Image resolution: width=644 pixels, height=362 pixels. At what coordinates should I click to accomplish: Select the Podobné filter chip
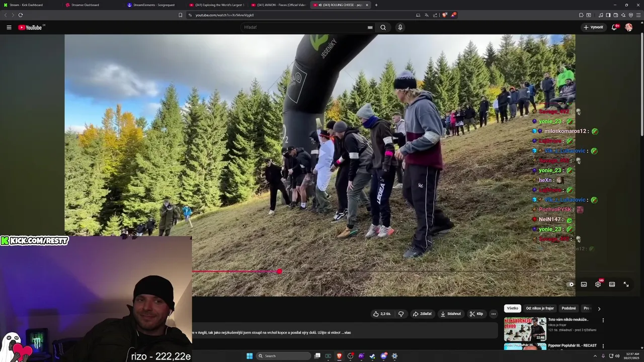pos(569,308)
